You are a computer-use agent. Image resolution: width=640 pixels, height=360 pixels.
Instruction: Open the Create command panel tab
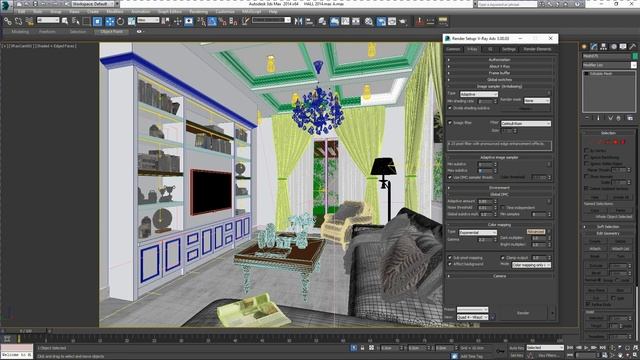[x=584, y=47]
